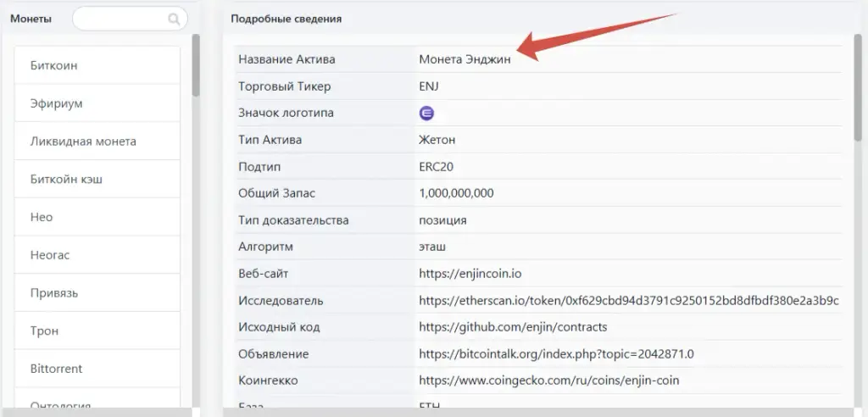Click the Значок логотипа label

(286, 113)
